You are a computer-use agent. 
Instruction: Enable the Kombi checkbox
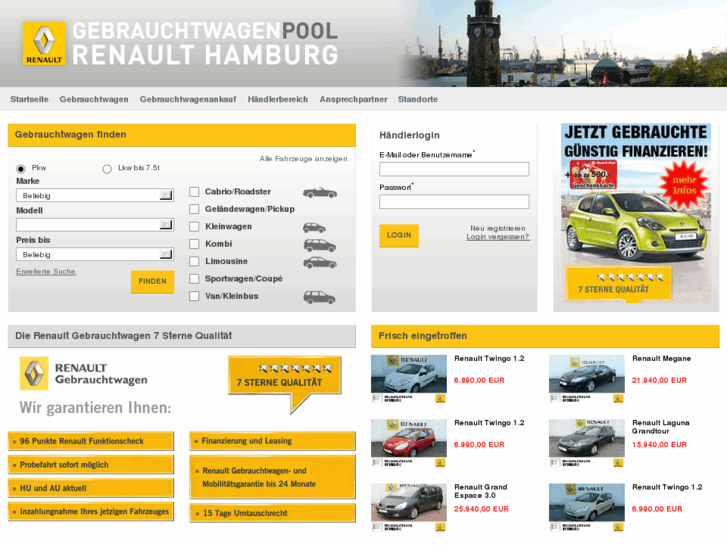tap(194, 244)
